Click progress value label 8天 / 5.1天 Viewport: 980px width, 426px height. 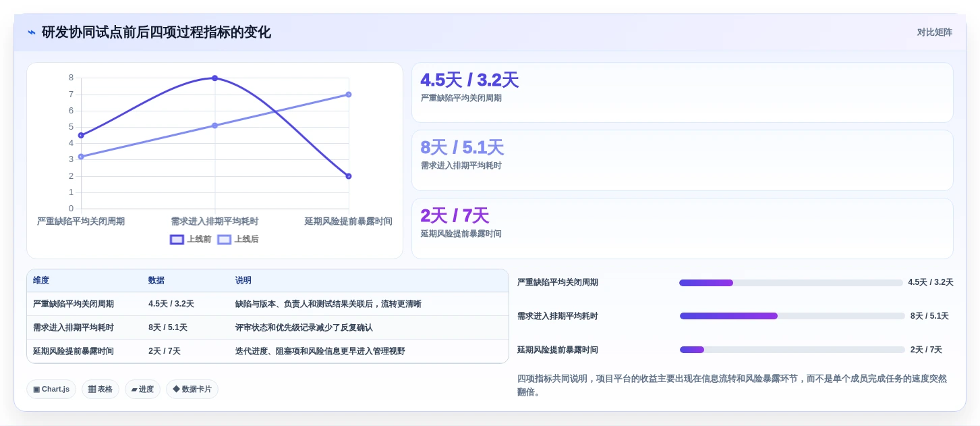929,316
